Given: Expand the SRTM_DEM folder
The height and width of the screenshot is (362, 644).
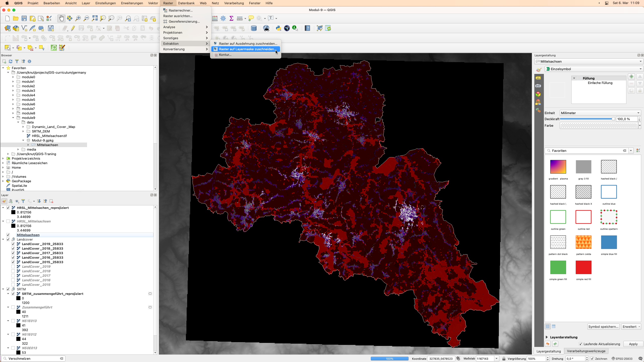Looking at the screenshot, I should tap(23, 131).
